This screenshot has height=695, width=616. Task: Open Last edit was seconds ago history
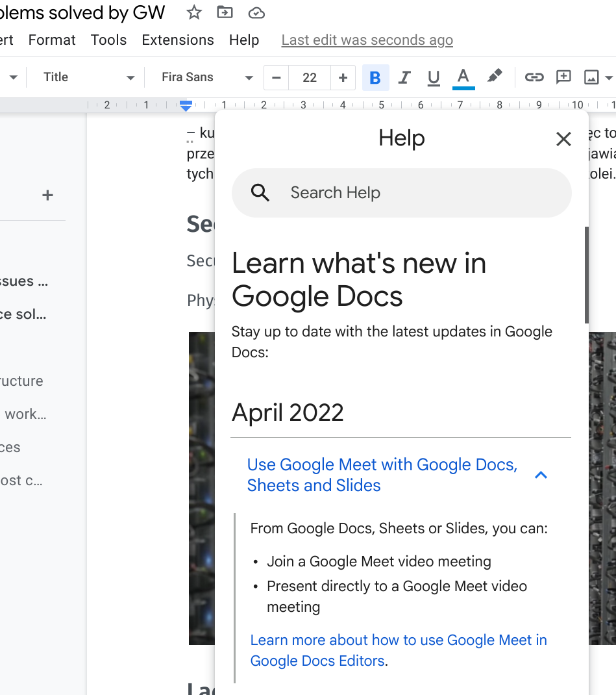[x=367, y=40]
